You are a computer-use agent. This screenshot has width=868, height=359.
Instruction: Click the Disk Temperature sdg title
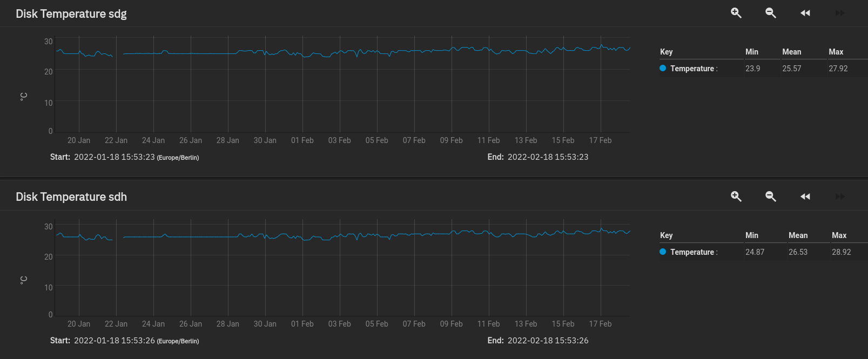pyautogui.click(x=71, y=14)
